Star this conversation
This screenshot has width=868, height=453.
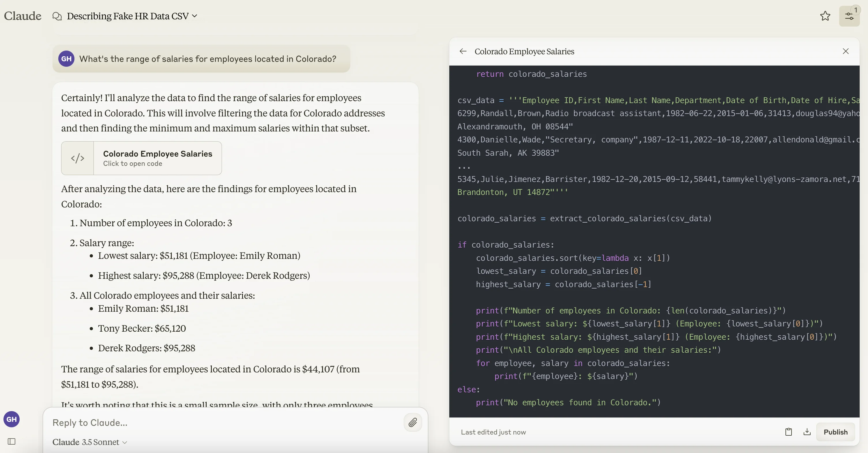point(825,16)
